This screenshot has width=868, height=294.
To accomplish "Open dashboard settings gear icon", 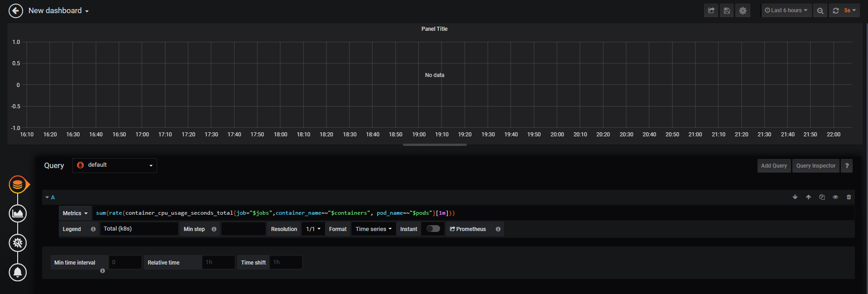I will pyautogui.click(x=743, y=10).
